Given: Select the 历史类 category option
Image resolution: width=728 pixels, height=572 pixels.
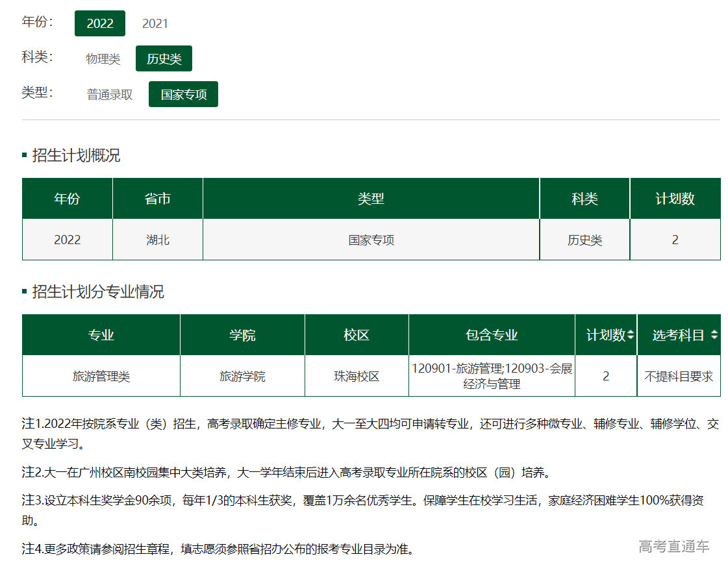Looking at the screenshot, I should click(164, 59).
